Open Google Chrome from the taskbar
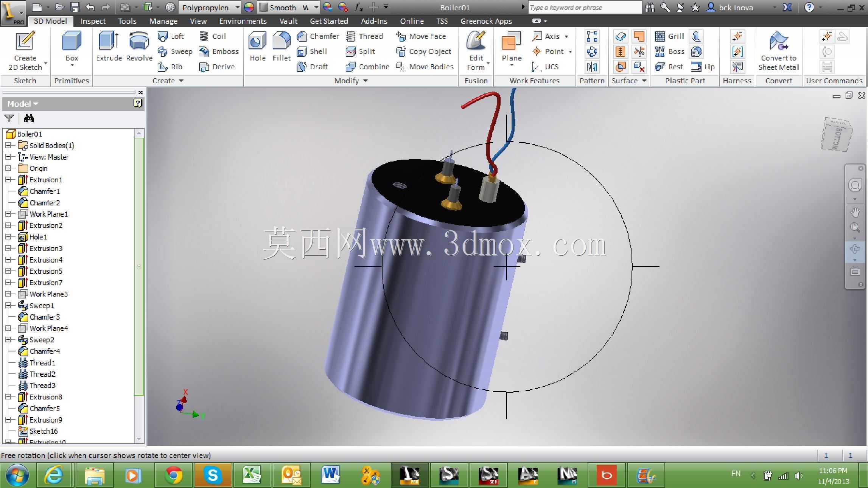 (174, 475)
